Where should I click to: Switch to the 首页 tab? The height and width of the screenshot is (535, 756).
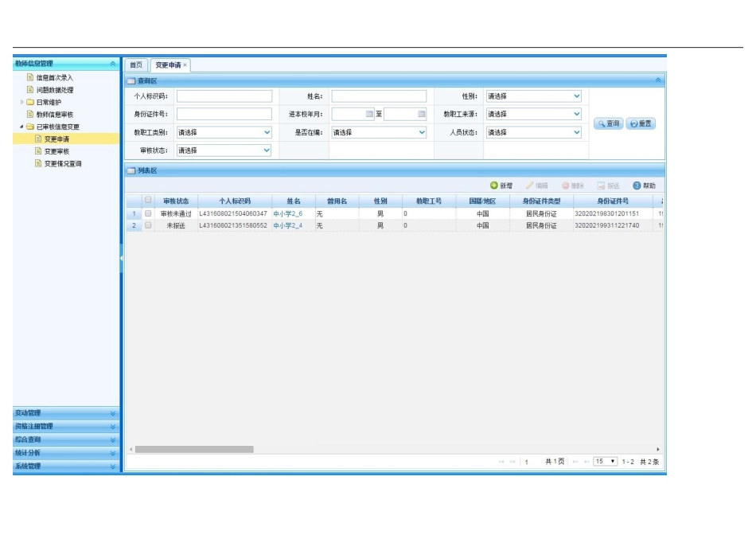click(136, 64)
